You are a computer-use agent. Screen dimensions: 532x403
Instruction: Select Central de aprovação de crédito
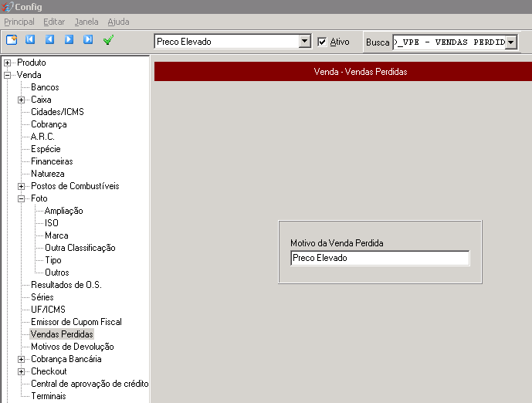(x=90, y=384)
